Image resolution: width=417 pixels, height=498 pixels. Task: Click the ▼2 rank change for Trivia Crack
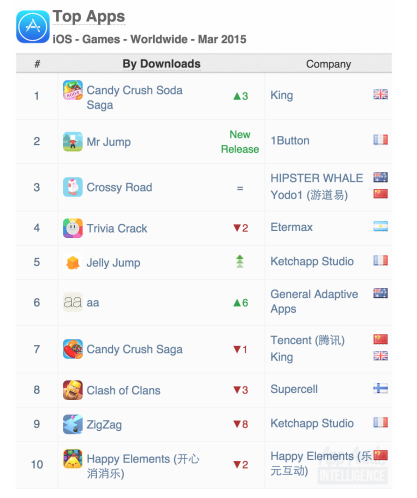coord(241,228)
